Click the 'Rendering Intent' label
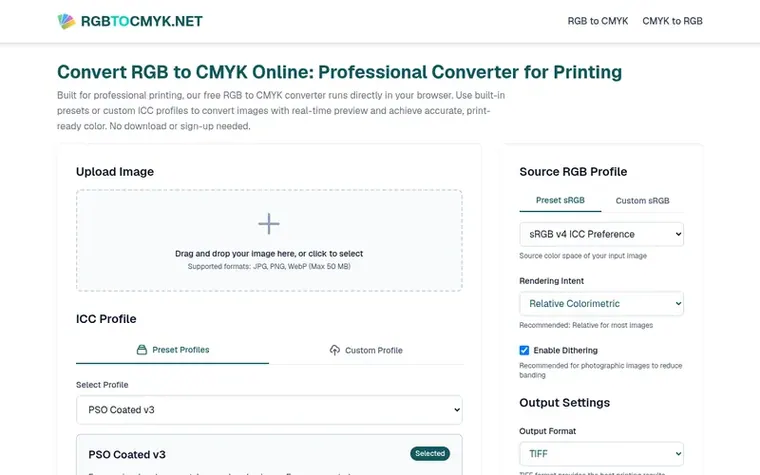Viewport: 760px width, 475px height. tap(552, 281)
